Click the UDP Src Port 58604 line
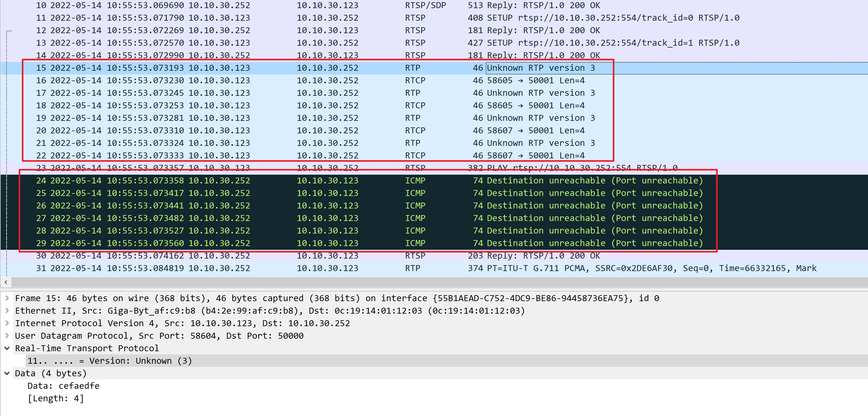This screenshot has width=868, height=416. coord(159,336)
